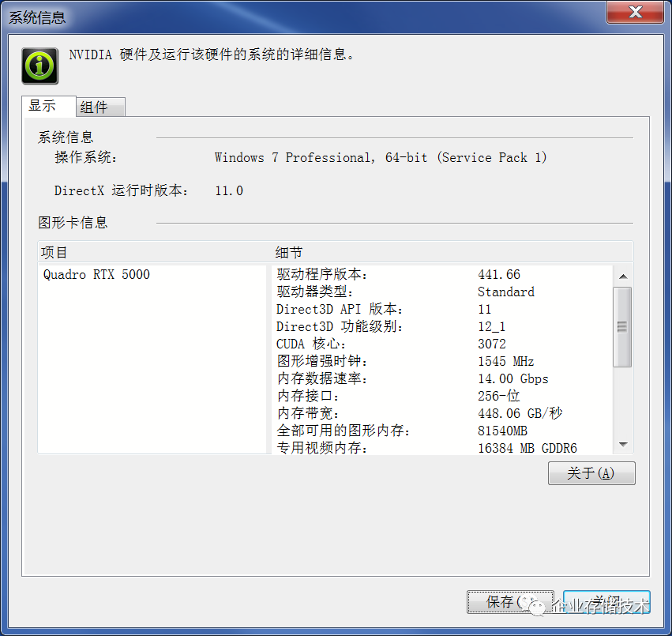Click the 保存 button

tap(510, 602)
